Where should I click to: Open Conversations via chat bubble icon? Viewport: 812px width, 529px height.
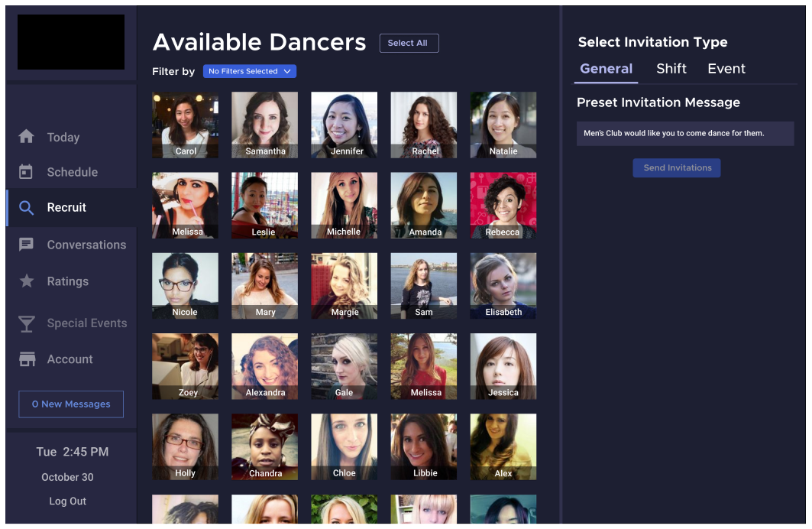[27, 245]
